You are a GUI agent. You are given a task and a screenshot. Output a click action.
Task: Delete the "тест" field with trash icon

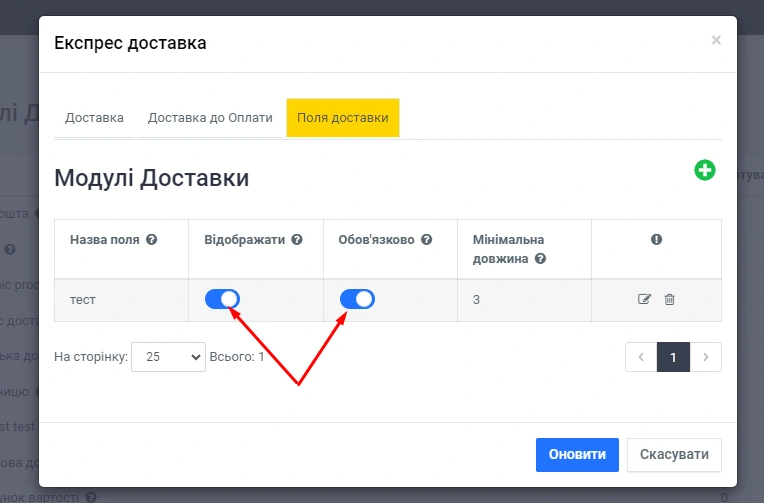(670, 299)
